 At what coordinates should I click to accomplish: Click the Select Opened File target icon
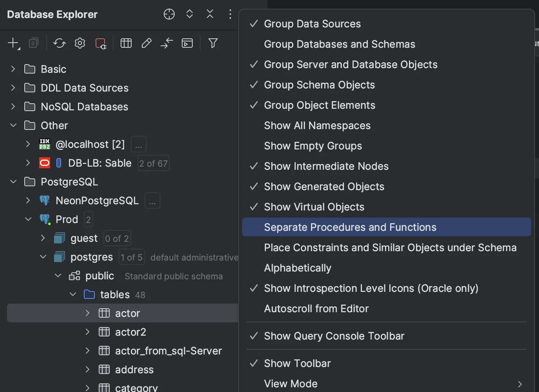169,14
